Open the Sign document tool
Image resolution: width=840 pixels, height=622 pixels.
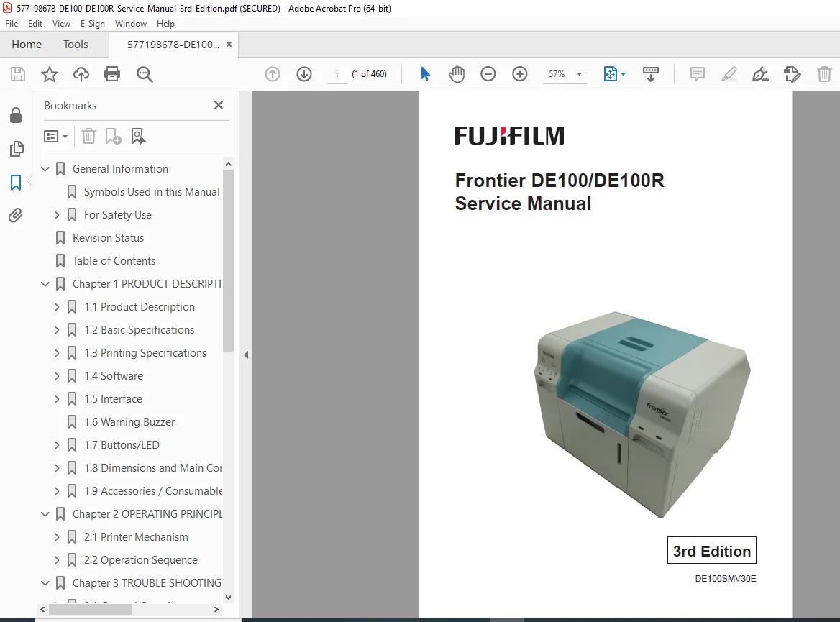(x=760, y=74)
